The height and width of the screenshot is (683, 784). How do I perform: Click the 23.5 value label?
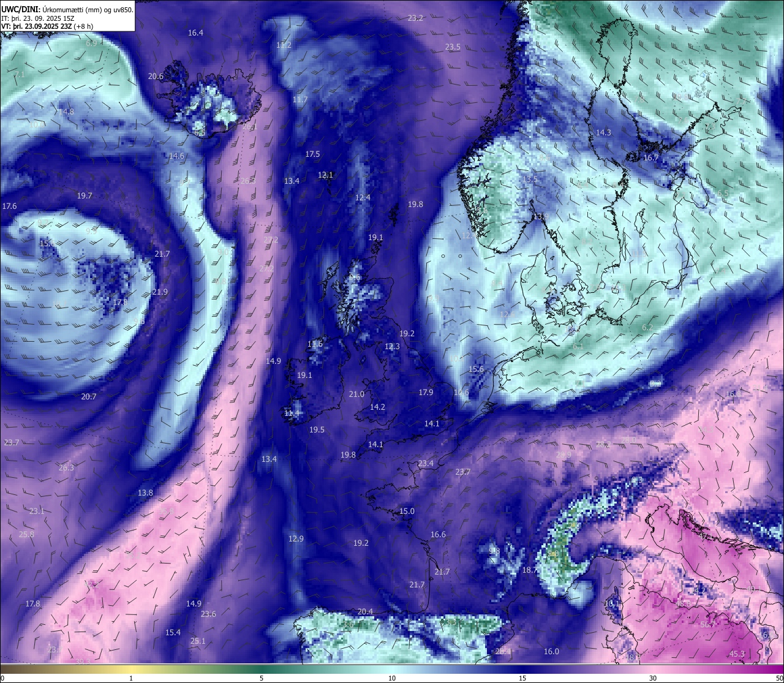click(x=453, y=47)
